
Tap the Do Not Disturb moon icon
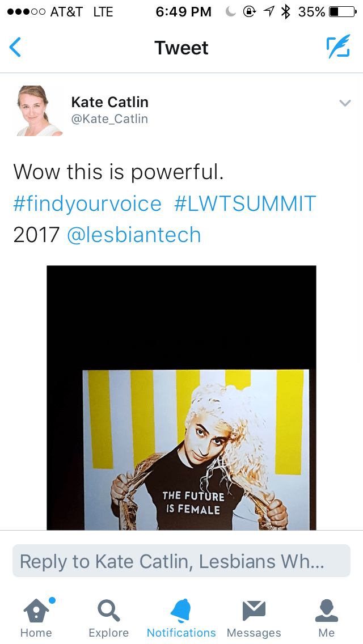coord(231,12)
